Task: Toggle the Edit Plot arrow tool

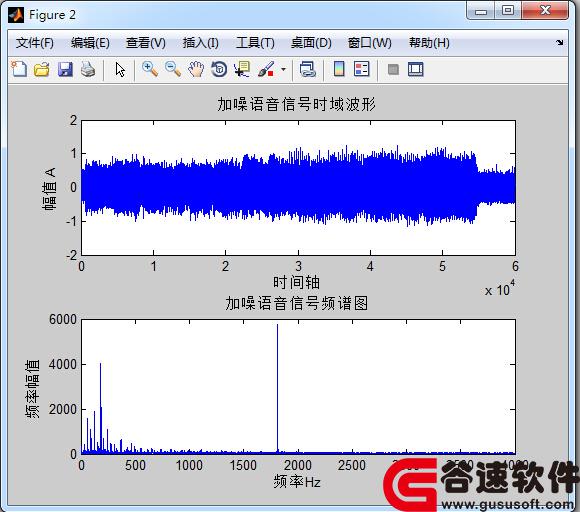Action: (x=120, y=69)
